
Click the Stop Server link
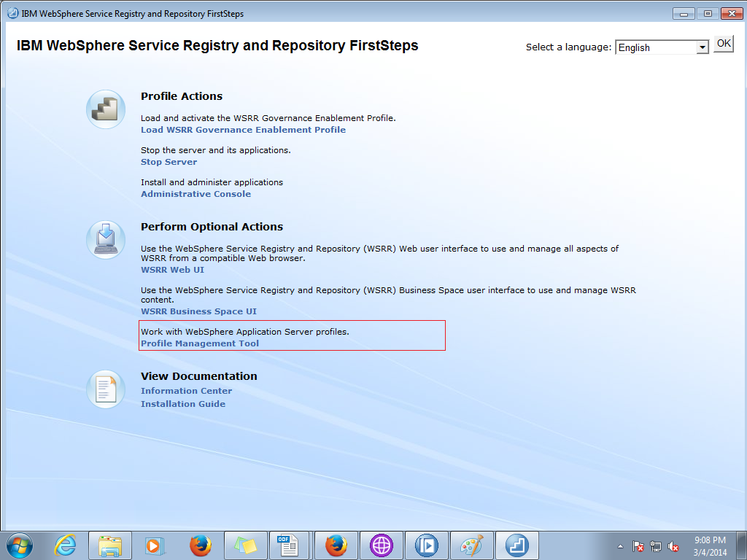tap(169, 162)
